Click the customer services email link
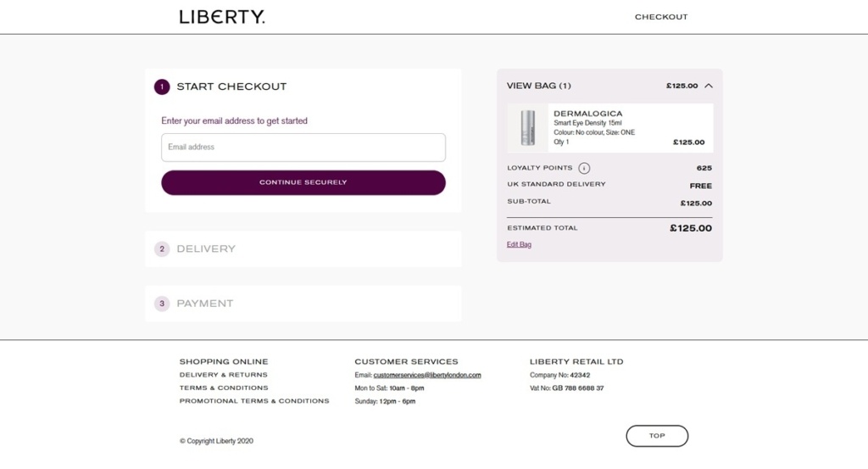Viewport: 868px width, 469px height. point(427,375)
